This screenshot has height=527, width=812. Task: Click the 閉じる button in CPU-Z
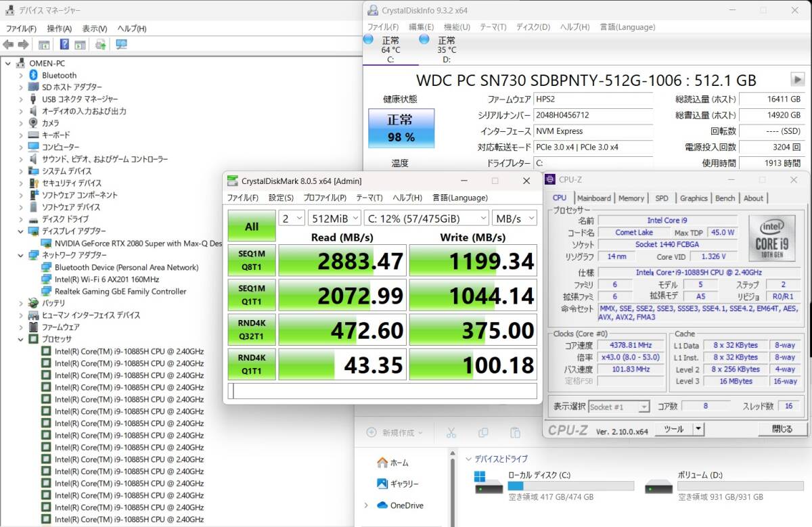point(782,429)
